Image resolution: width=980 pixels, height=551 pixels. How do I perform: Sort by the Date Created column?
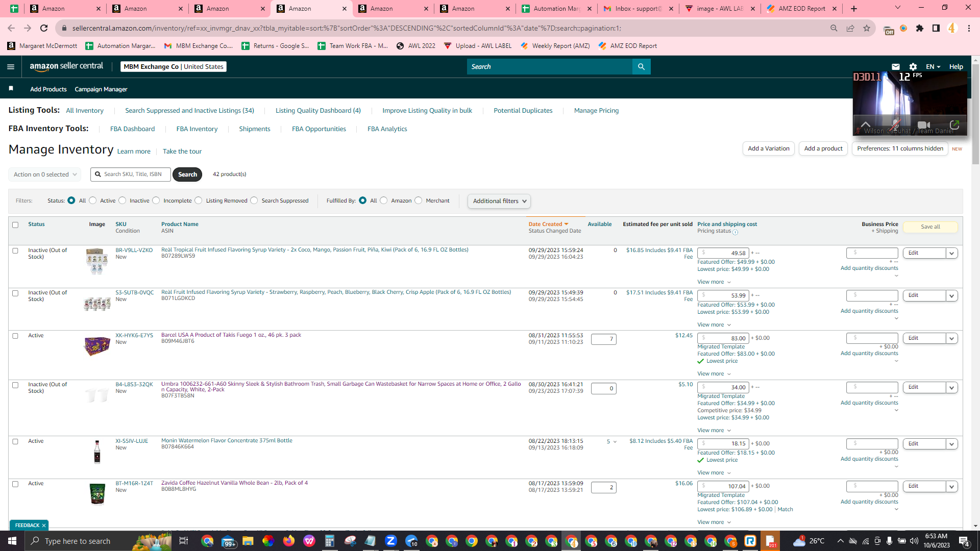click(x=548, y=224)
